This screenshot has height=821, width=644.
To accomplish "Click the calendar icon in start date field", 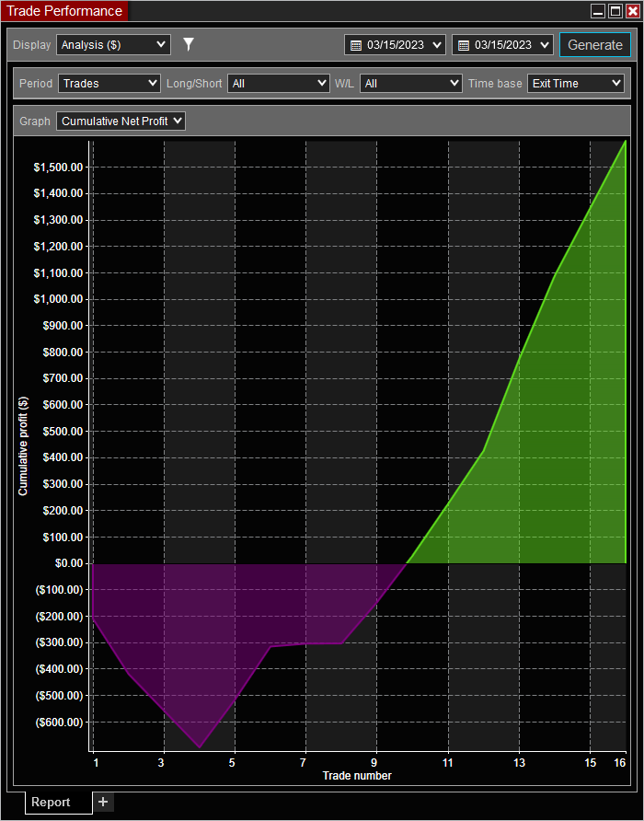I will (x=356, y=45).
